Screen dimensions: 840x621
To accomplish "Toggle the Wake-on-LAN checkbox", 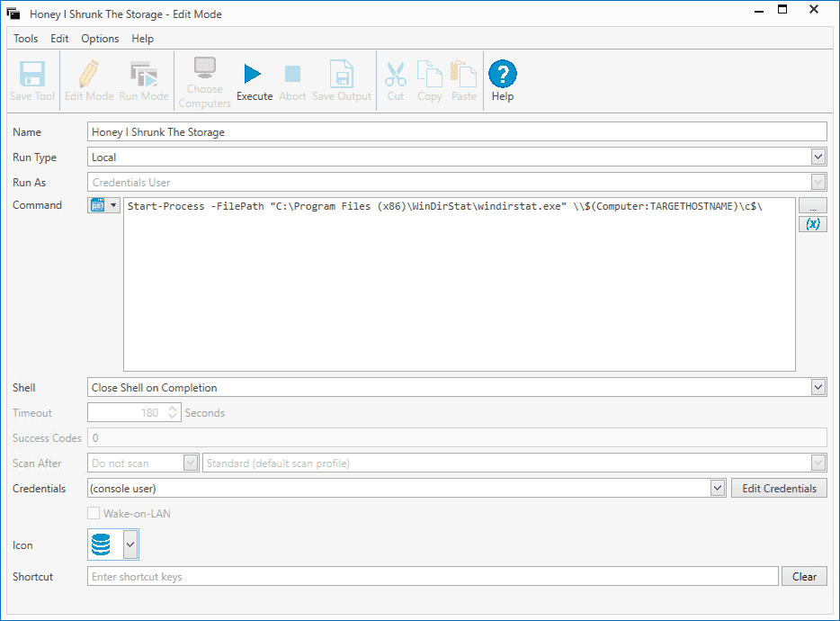I will click(94, 513).
